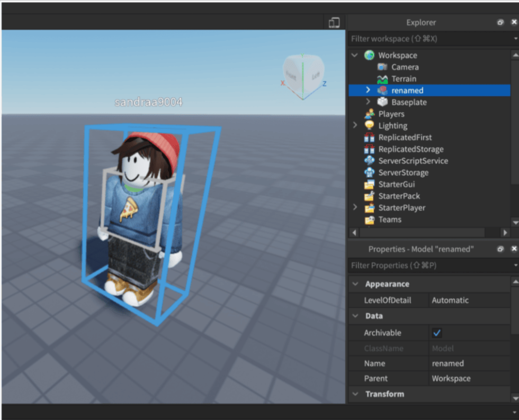Pin the Properties panel

click(x=500, y=249)
